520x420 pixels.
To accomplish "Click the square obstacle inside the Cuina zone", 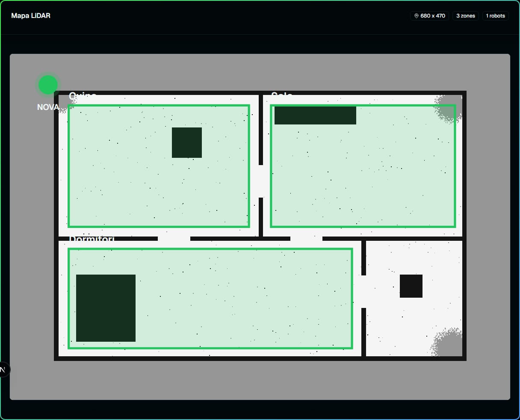I will click(x=187, y=142).
